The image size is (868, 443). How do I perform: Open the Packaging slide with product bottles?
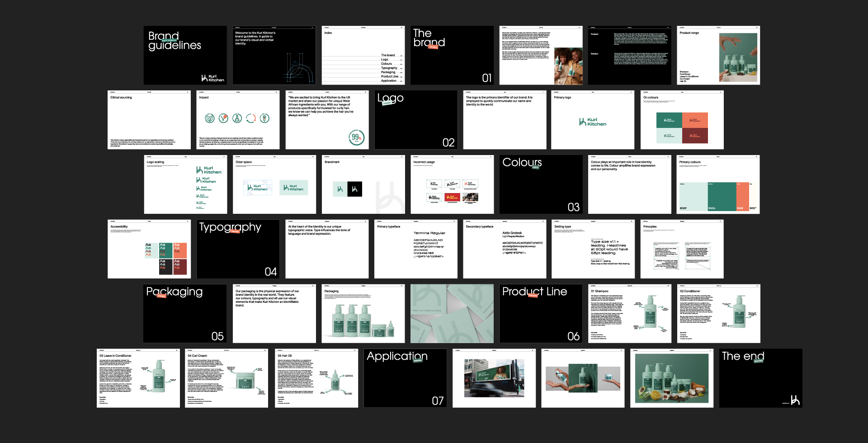(363, 314)
